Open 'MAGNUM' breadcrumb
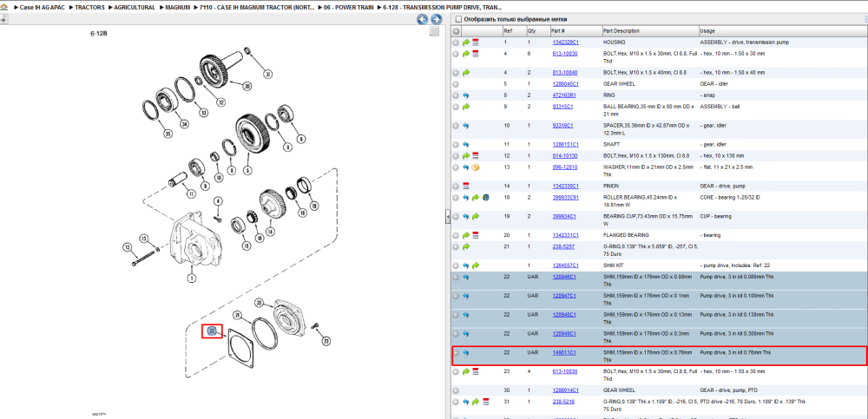 [177, 8]
